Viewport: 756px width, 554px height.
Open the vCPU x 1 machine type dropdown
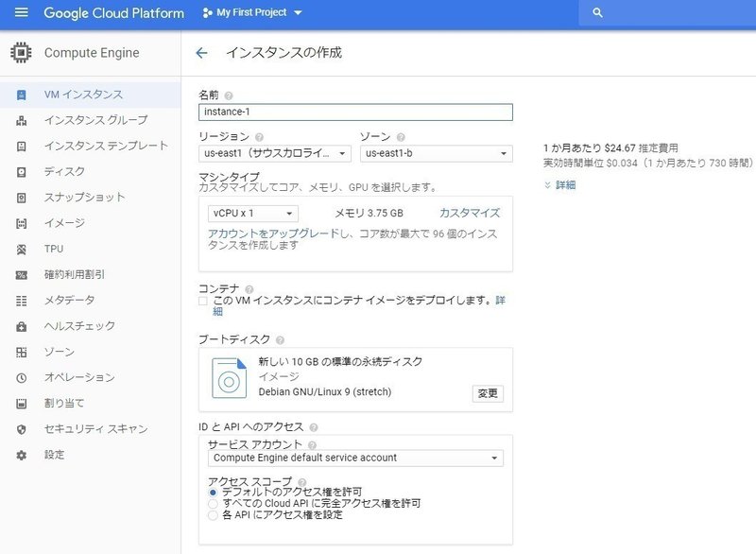coord(253,213)
